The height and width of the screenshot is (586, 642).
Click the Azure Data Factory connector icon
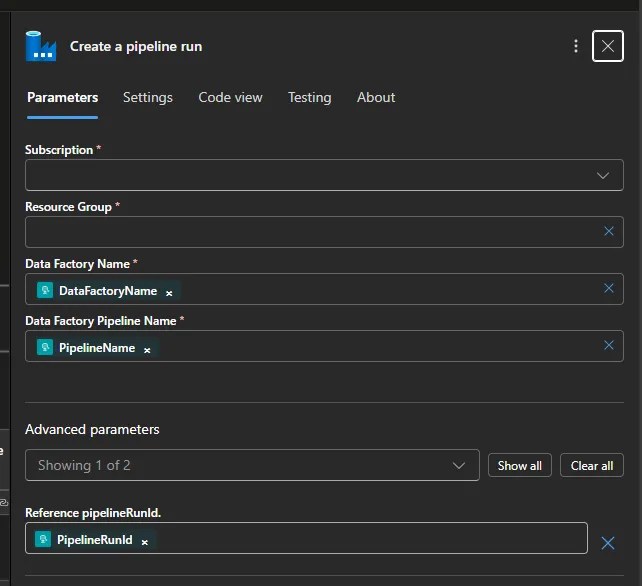click(41, 46)
